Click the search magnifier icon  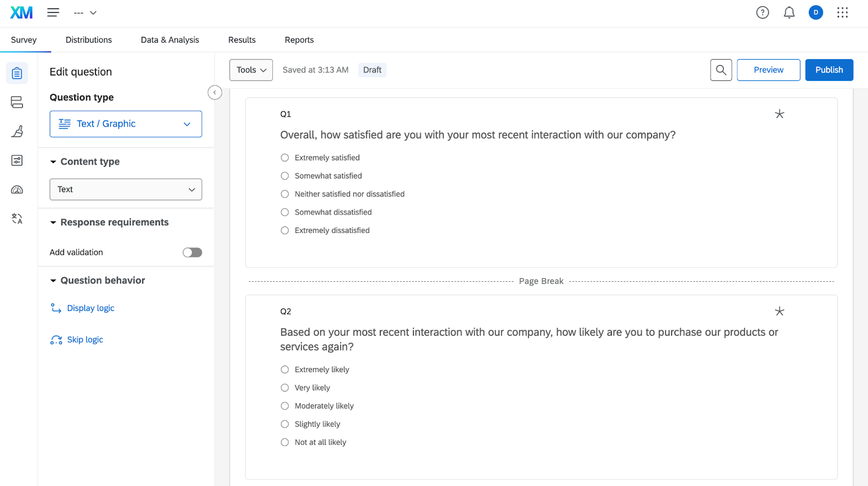721,70
